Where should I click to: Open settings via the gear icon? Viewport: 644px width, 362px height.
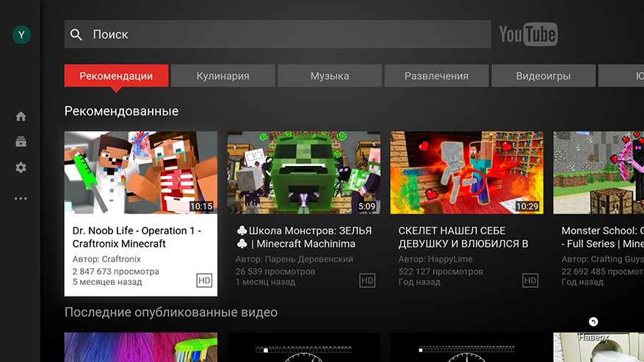click(x=21, y=167)
